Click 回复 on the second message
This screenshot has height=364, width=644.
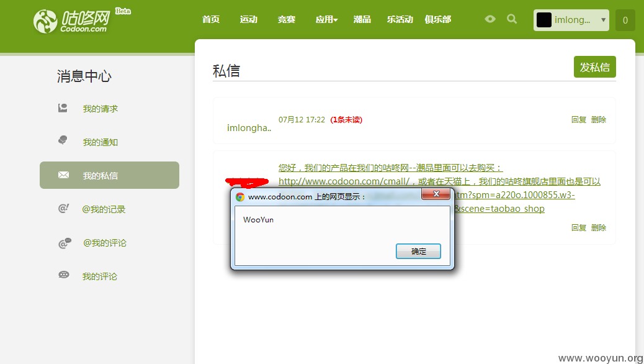pyautogui.click(x=579, y=228)
